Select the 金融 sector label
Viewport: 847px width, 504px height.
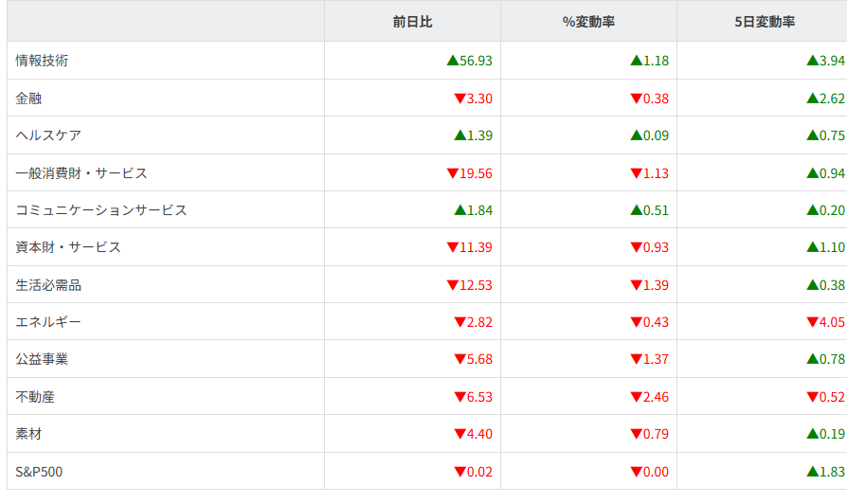point(28,98)
